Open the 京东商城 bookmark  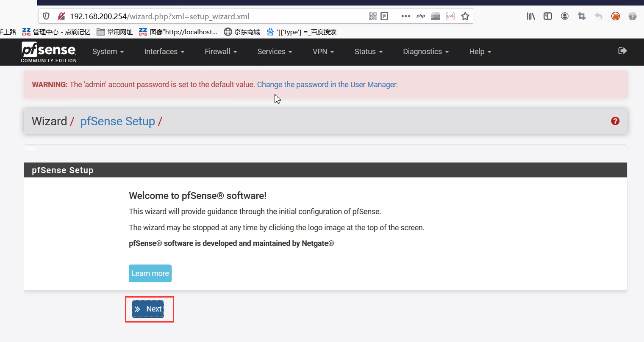click(x=242, y=32)
